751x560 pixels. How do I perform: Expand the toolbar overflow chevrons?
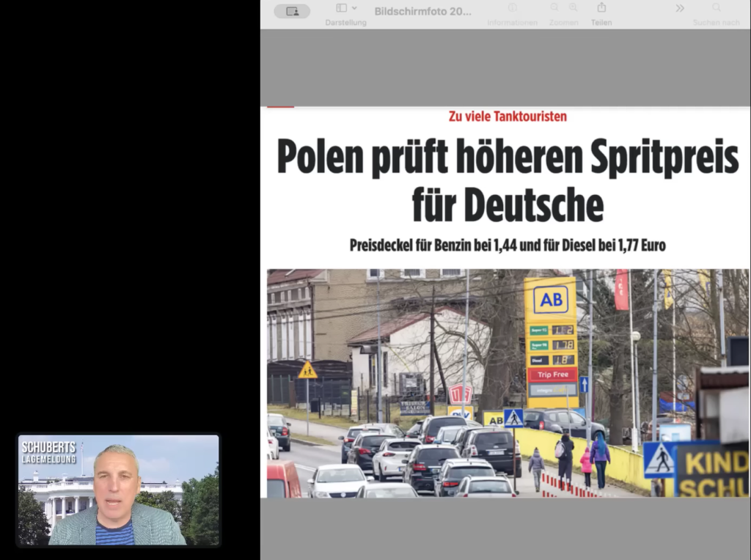[x=680, y=8]
